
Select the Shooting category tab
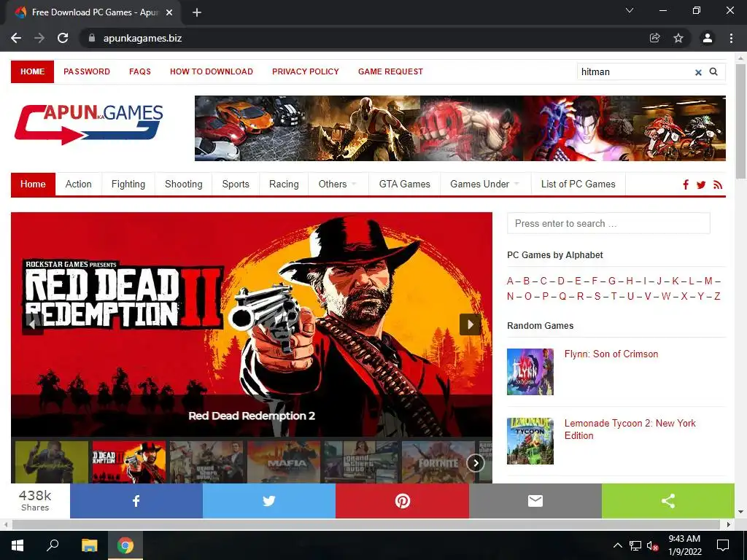point(183,184)
